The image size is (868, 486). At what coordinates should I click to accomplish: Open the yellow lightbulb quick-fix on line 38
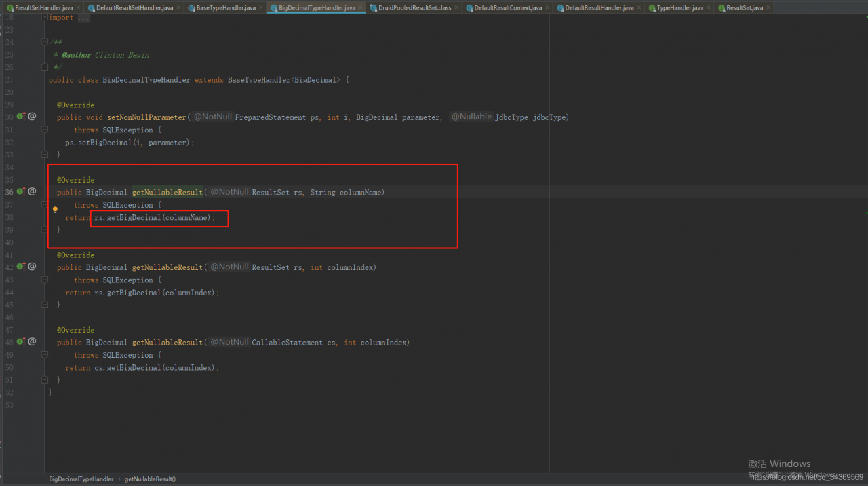[56, 210]
